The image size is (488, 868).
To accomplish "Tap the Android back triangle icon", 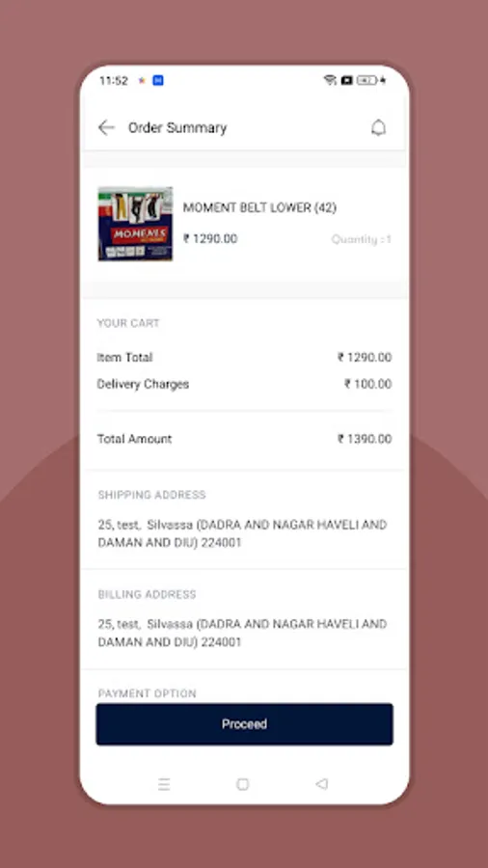I will [321, 784].
